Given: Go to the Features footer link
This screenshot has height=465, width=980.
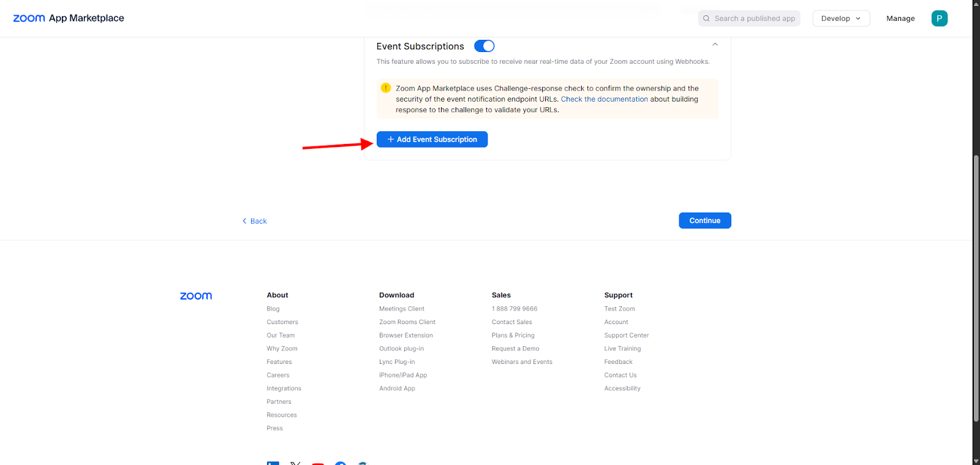Looking at the screenshot, I should (x=279, y=362).
